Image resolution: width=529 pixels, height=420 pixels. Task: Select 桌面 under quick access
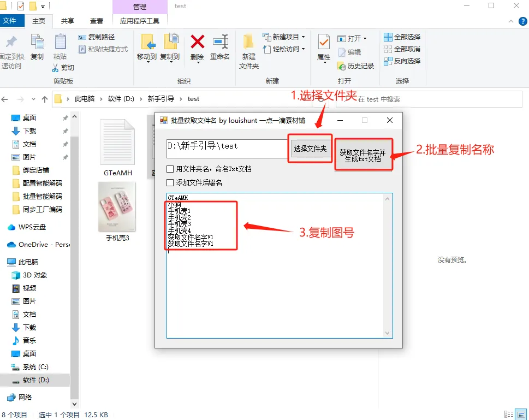[x=29, y=118]
